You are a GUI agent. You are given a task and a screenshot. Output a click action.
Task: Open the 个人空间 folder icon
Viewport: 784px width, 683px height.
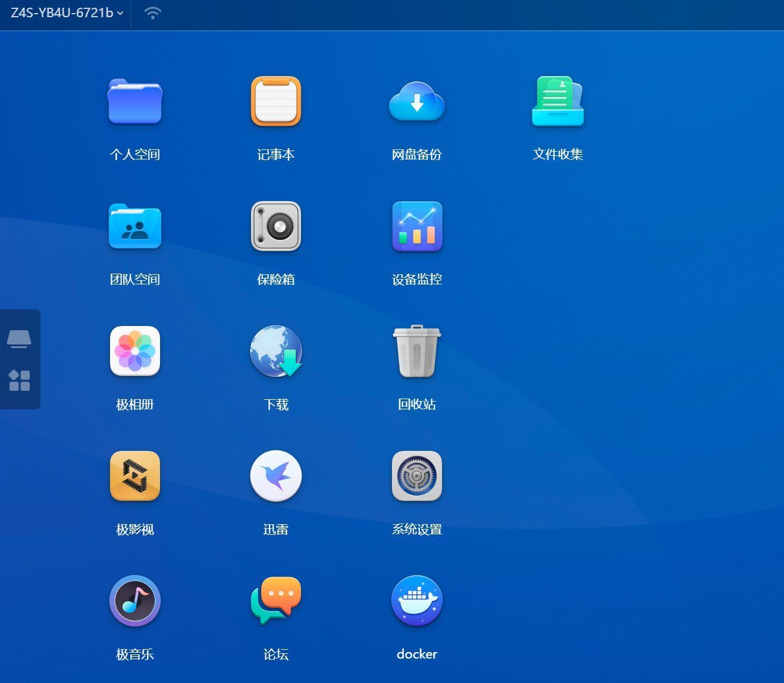135,101
